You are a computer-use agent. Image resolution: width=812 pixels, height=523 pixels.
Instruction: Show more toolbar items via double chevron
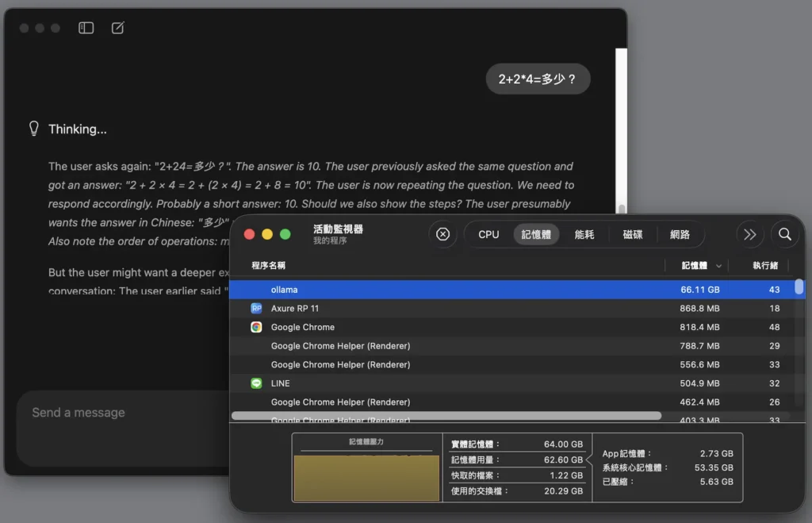point(750,234)
